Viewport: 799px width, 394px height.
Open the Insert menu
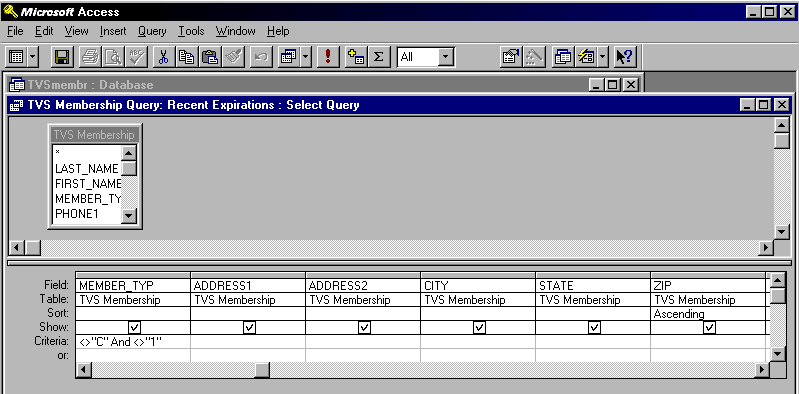pyautogui.click(x=113, y=31)
